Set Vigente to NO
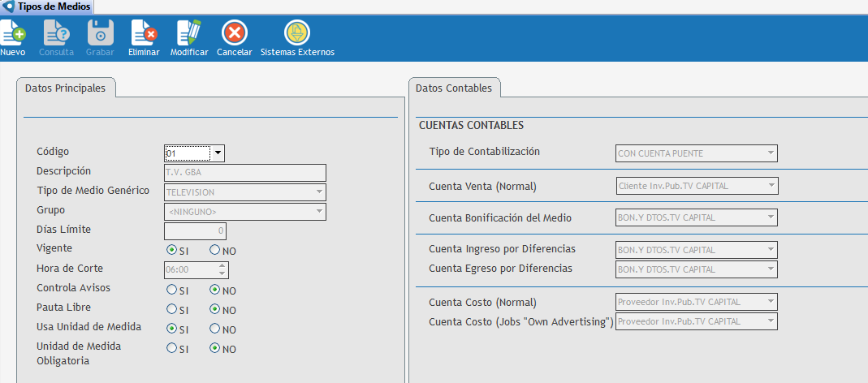 tap(215, 250)
